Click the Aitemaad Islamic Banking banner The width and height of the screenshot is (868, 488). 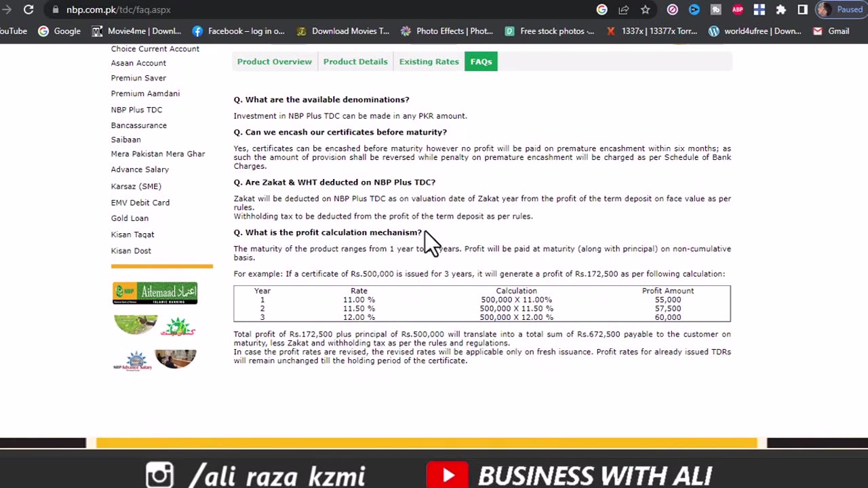click(155, 293)
